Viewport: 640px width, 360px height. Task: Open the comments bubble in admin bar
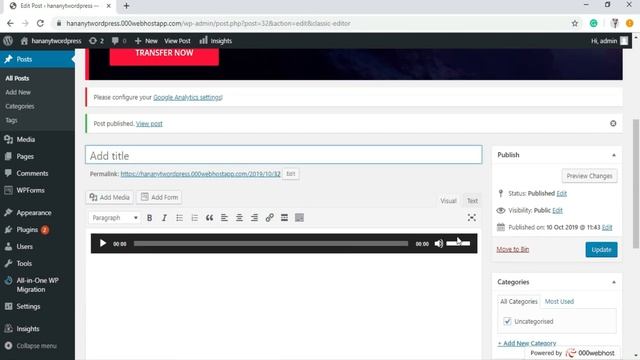[x=119, y=41]
